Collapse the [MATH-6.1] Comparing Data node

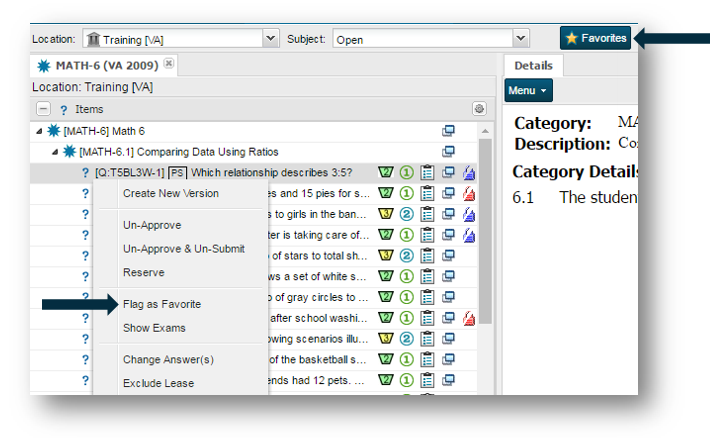pyautogui.click(x=55, y=152)
